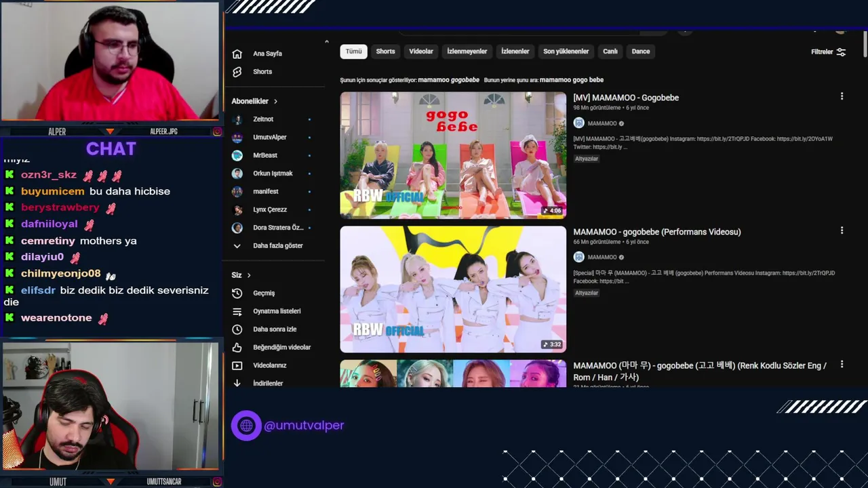Click MAMAMOO channel name under MV result
This screenshot has height=488, width=868.
click(602, 123)
